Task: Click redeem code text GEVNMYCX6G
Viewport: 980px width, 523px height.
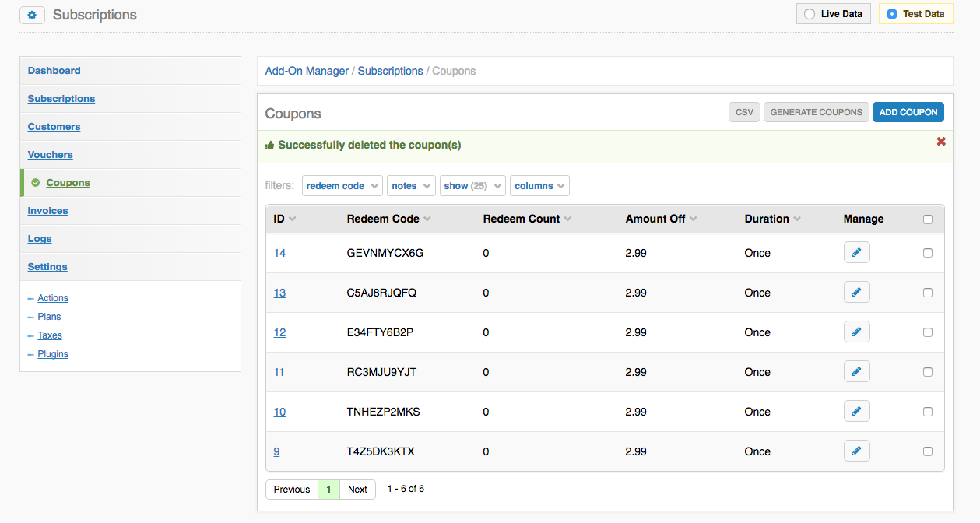Action: coord(385,253)
